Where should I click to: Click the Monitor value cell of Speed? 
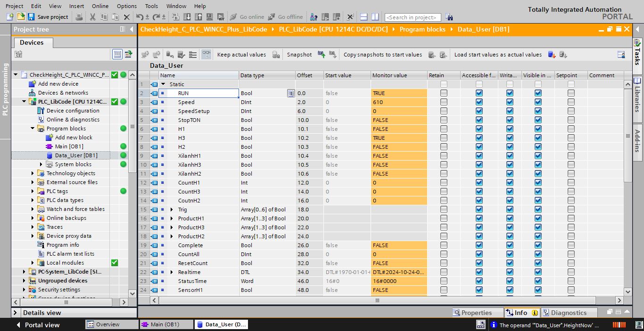pos(399,102)
